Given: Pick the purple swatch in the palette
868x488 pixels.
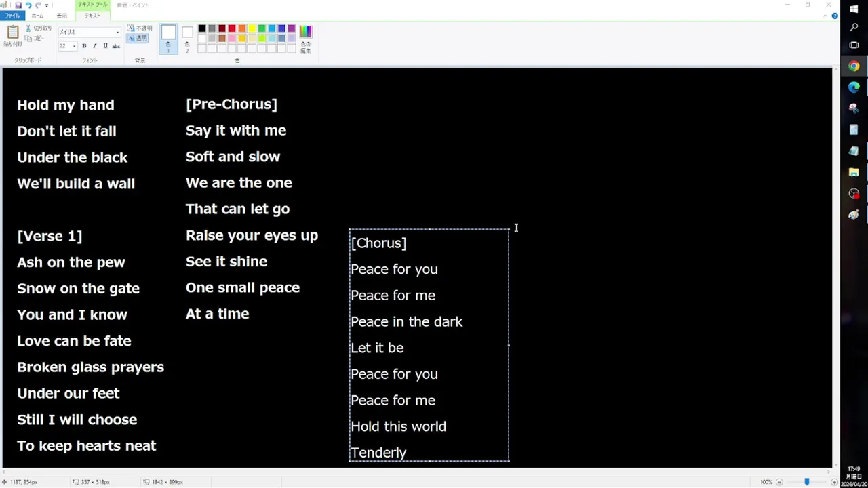Looking at the screenshot, I should [x=292, y=28].
